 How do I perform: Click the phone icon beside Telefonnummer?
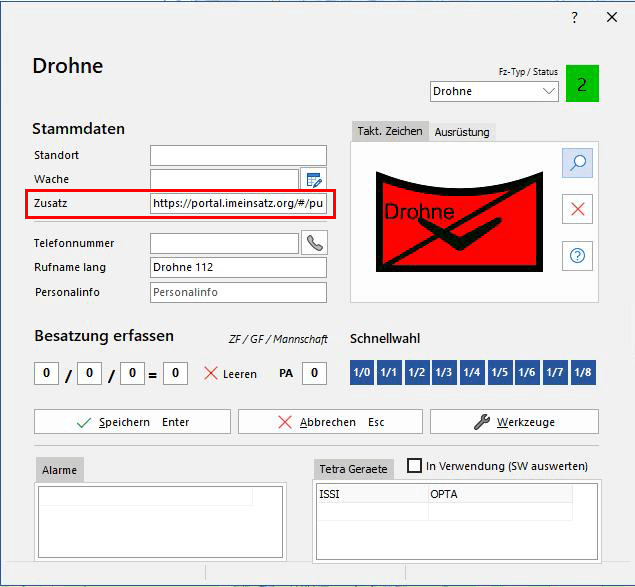tap(314, 243)
